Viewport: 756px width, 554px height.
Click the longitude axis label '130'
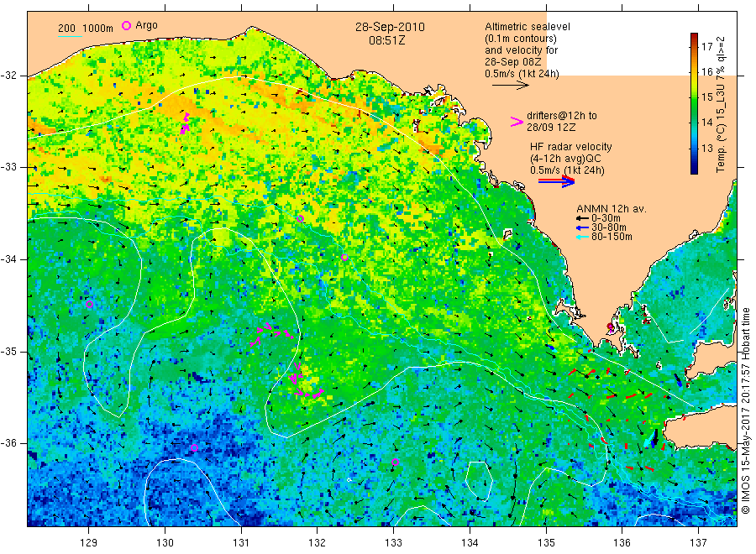(x=165, y=542)
